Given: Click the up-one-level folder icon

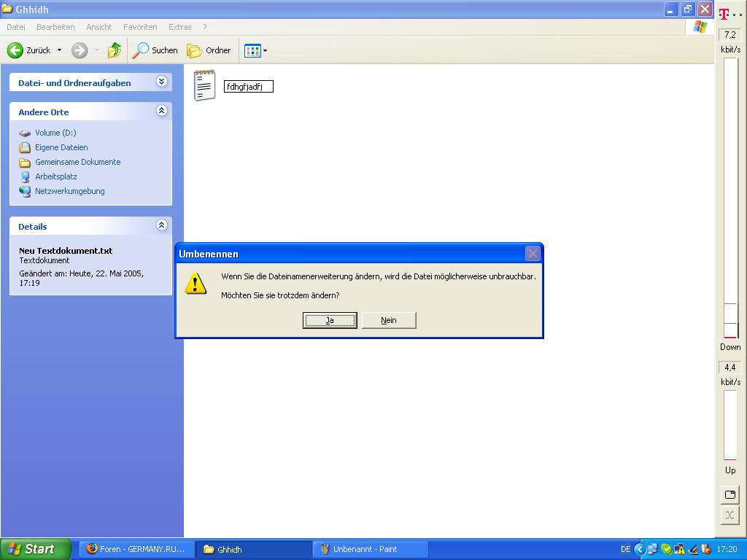Looking at the screenshot, I should click(x=115, y=50).
